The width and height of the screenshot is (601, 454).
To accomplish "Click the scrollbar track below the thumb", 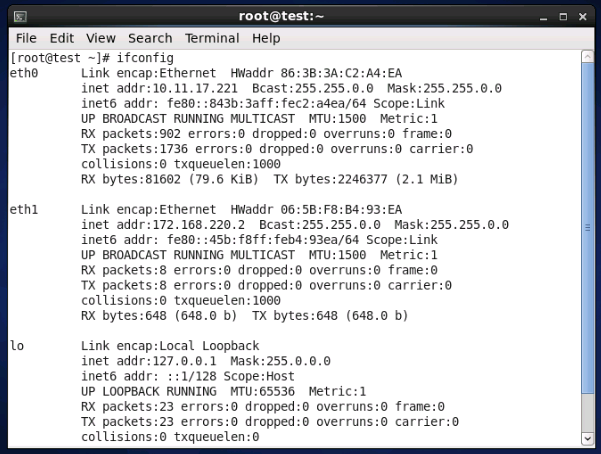I will point(588,413).
